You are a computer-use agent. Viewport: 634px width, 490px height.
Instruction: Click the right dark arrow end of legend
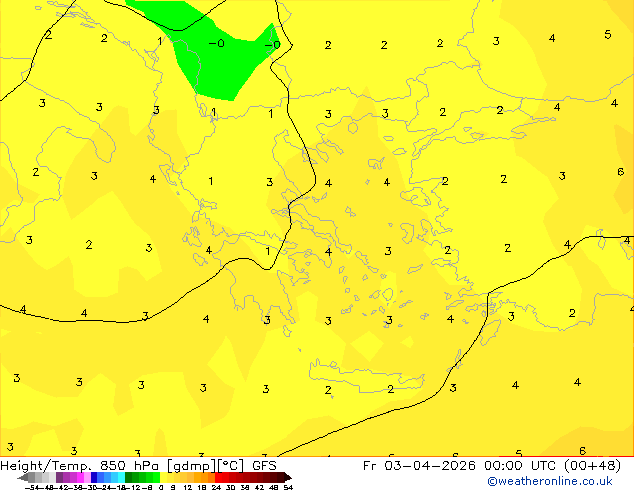pyautogui.click(x=288, y=478)
